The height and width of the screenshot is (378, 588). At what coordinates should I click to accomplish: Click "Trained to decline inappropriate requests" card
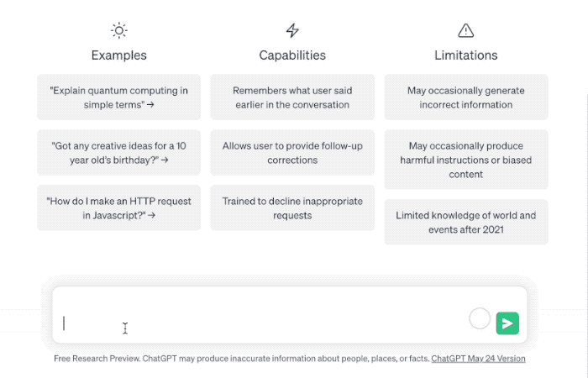coord(292,207)
